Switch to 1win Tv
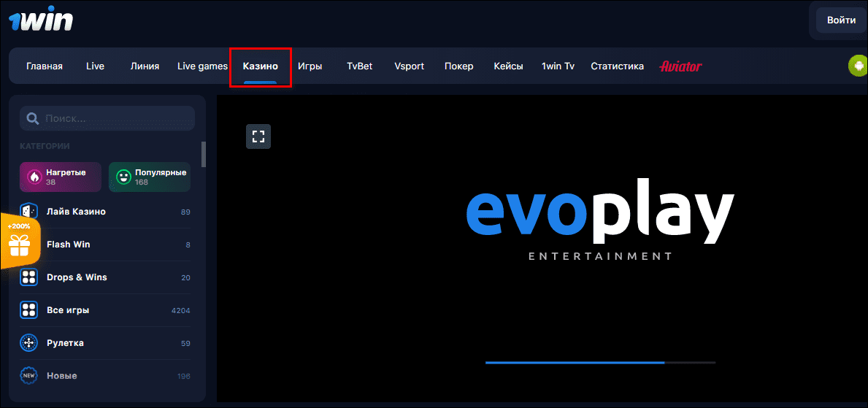 pyautogui.click(x=558, y=66)
